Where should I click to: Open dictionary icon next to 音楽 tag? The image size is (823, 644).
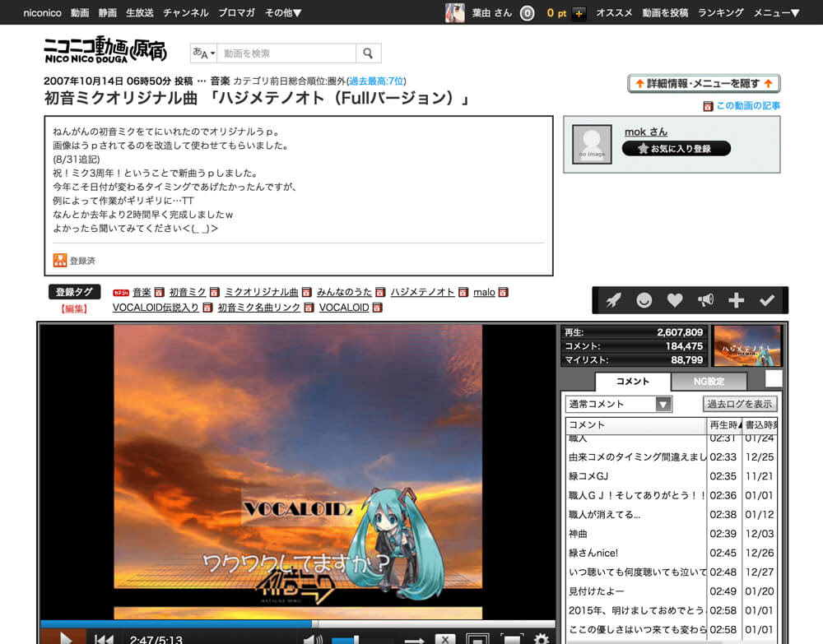click(159, 292)
